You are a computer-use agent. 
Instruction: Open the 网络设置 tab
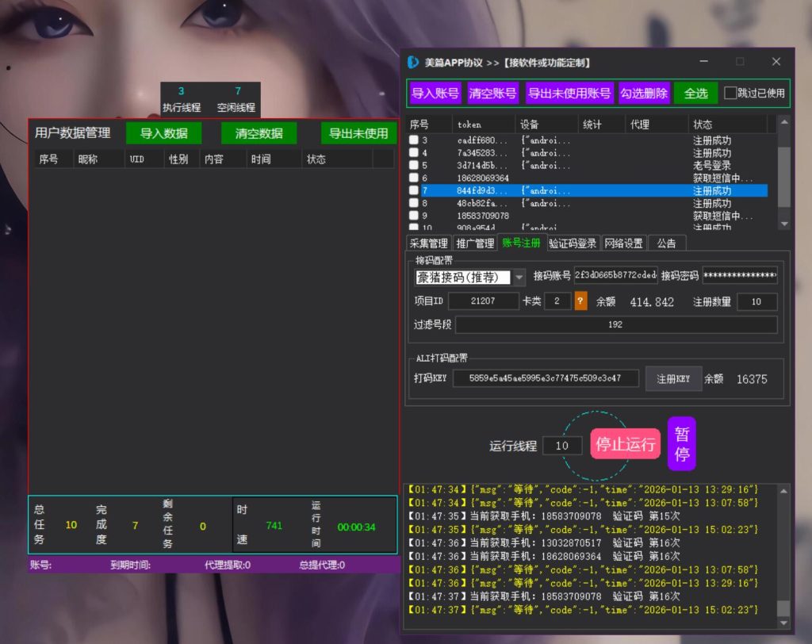(623, 243)
